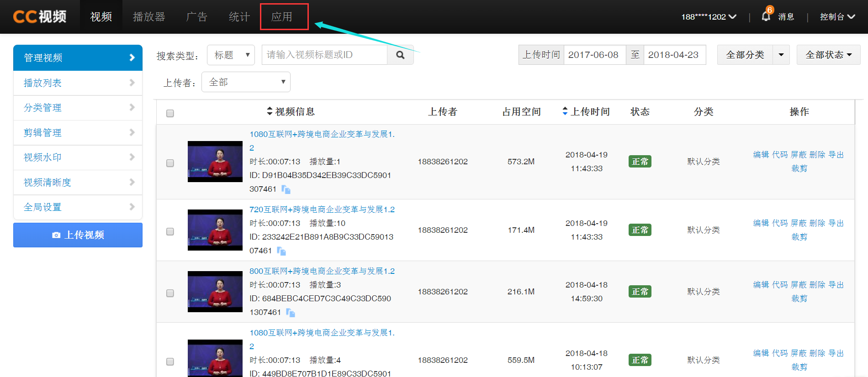Copy ID of first video via copy icon
868x377 pixels.
click(x=286, y=189)
